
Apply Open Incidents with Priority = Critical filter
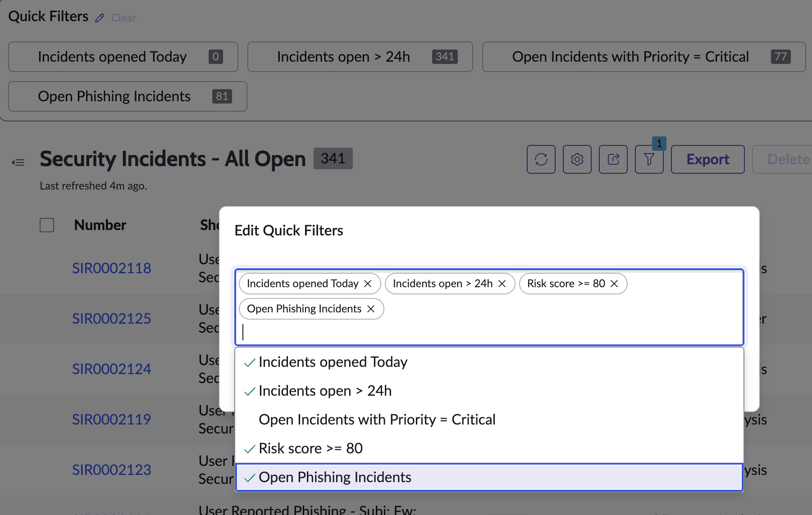[x=644, y=57]
